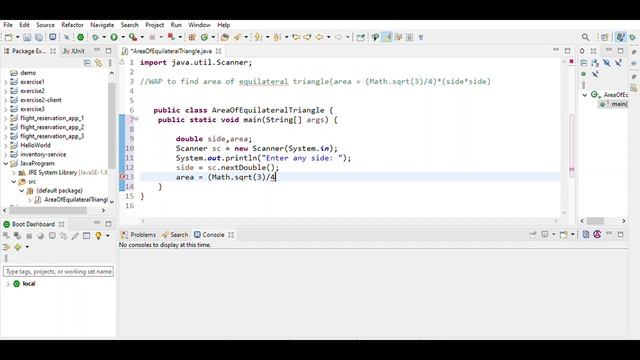
Task: Collapse the src folder node
Action: point(14,182)
